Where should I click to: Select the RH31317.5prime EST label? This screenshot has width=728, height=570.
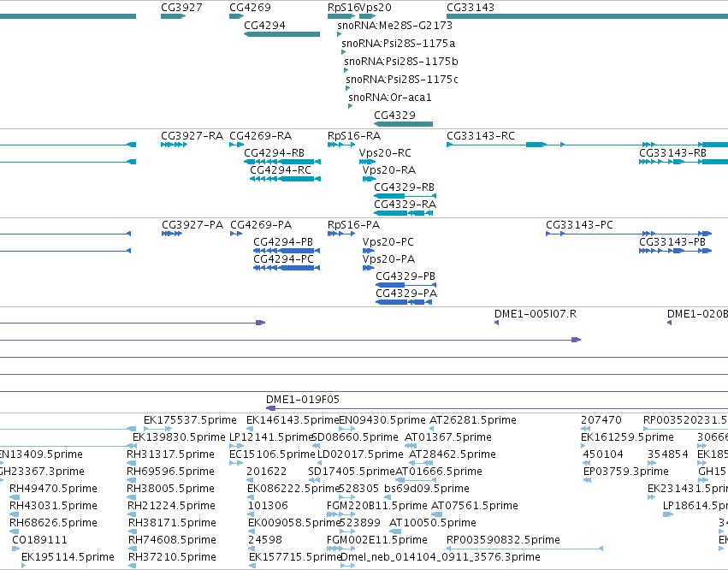tap(170, 454)
